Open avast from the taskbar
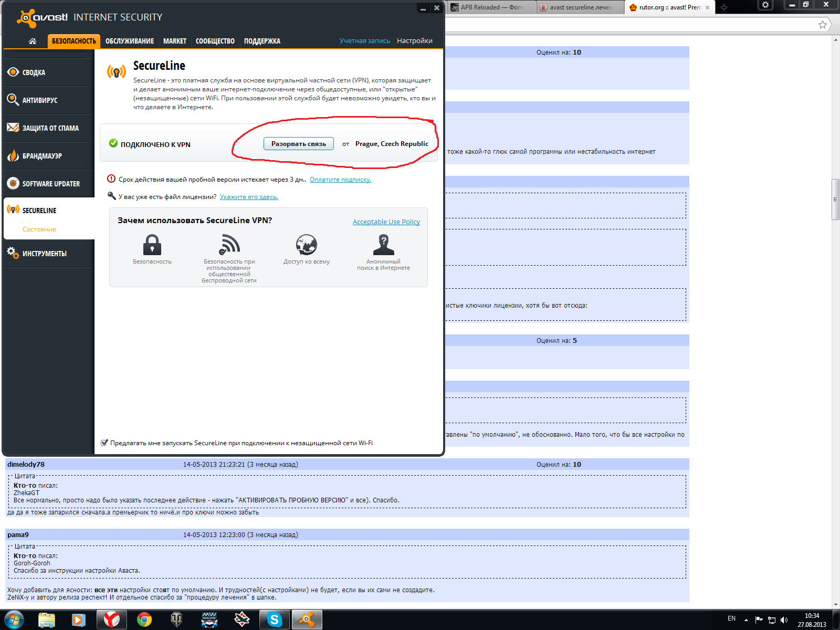Viewport: 840px width, 630px height. click(x=307, y=620)
